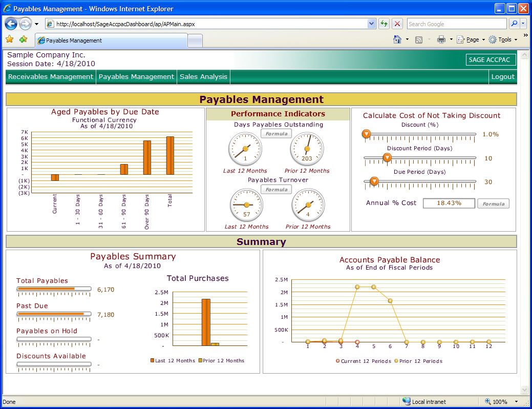
Task: Click Formula button under Days Payables Outstanding
Action: pyautogui.click(x=276, y=134)
